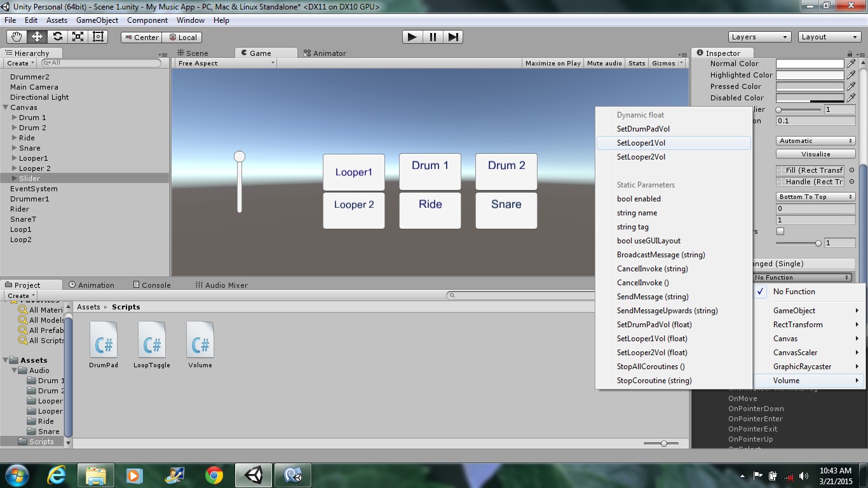
Task: Click the Visualize button
Action: tap(816, 154)
